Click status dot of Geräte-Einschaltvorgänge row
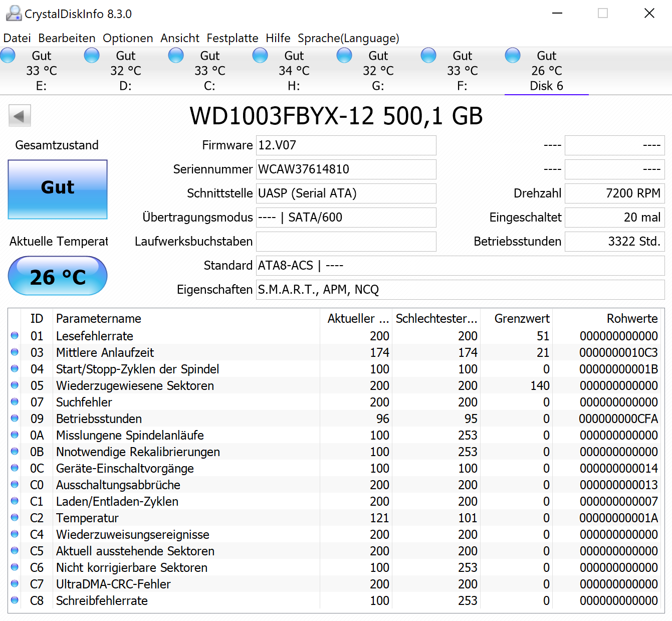 tap(15, 468)
